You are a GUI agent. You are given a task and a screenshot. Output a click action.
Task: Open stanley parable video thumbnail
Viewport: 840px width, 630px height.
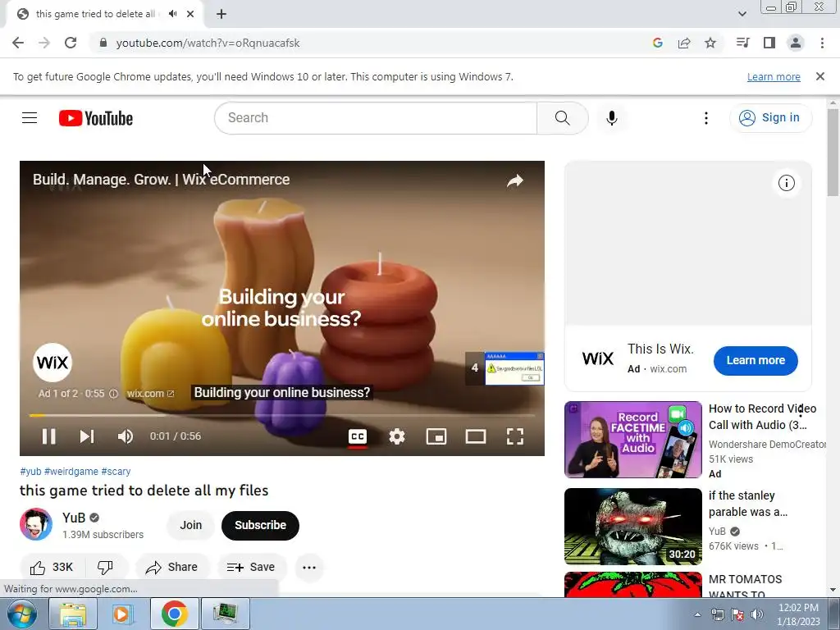point(632,526)
